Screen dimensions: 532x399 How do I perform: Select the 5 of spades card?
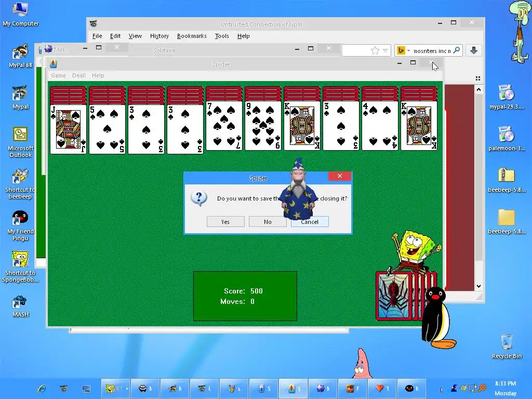[x=107, y=129]
